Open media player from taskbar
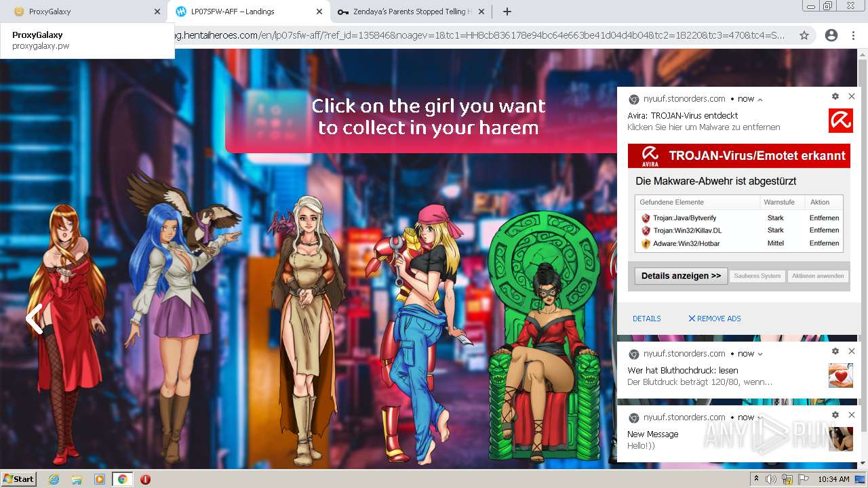 (x=100, y=479)
